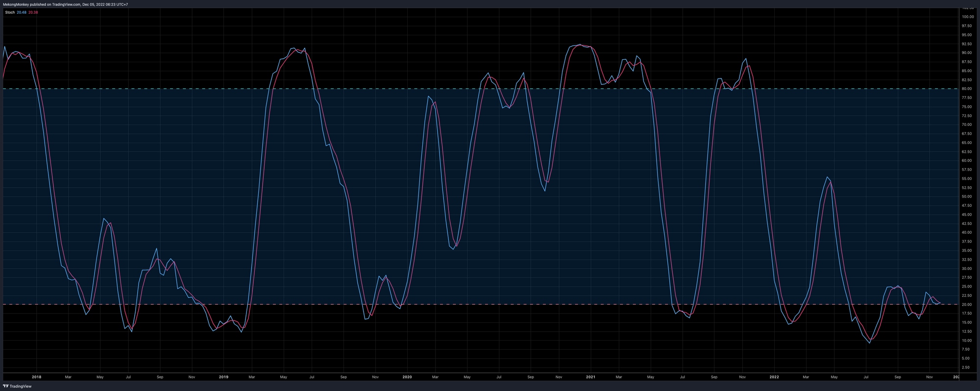Click the 2.50 value on price scale

(x=966, y=367)
